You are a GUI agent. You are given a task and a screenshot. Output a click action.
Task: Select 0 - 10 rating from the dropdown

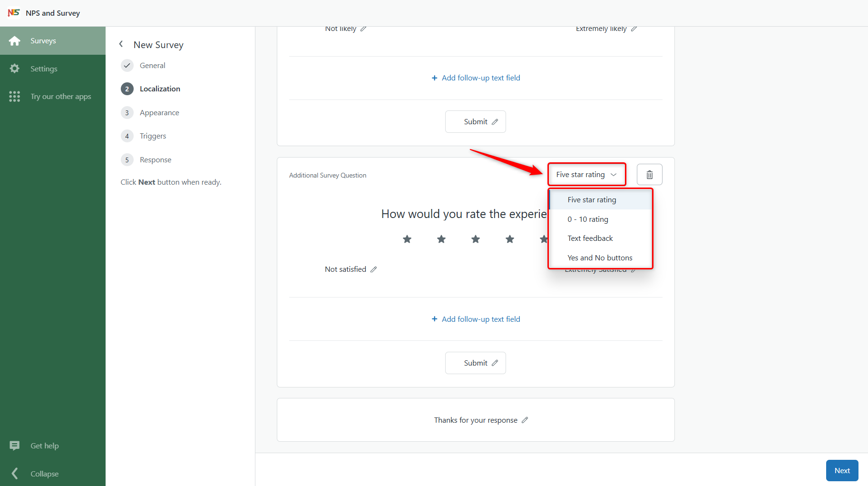pyautogui.click(x=588, y=219)
